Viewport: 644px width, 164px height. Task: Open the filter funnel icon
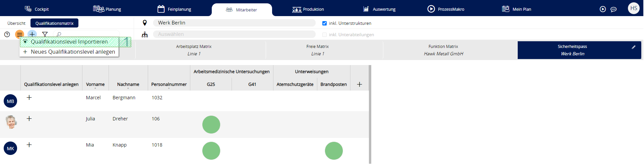[x=45, y=34]
